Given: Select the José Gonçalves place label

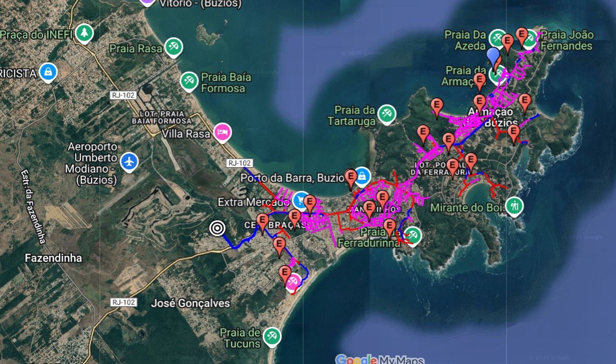Looking at the screenshot, I should [191, 304].
